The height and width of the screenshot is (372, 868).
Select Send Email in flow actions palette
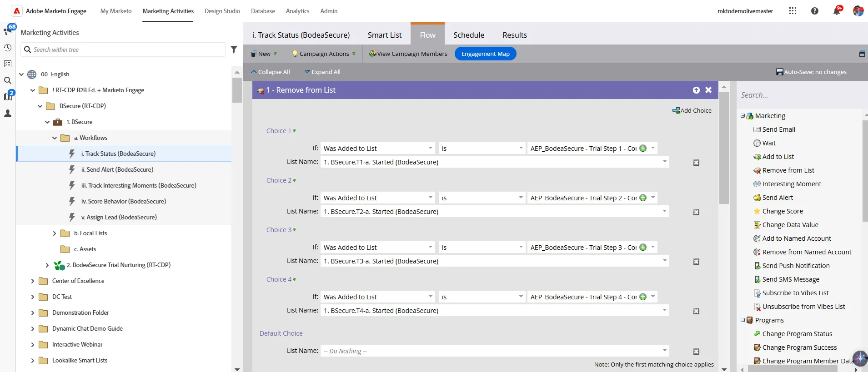point(779,129)
